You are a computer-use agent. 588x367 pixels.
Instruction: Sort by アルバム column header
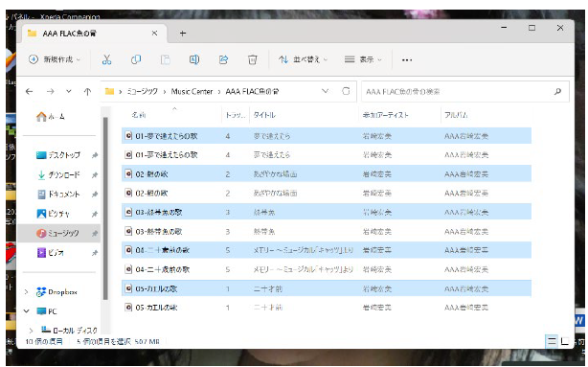click(456, 115)
